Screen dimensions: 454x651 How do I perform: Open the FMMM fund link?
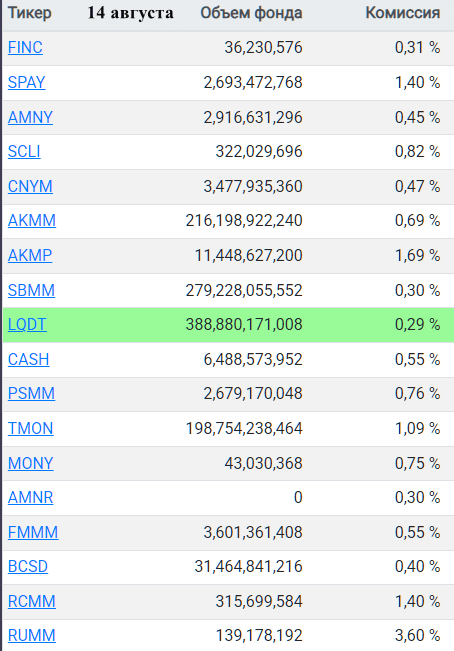click(x=33, y=532)
